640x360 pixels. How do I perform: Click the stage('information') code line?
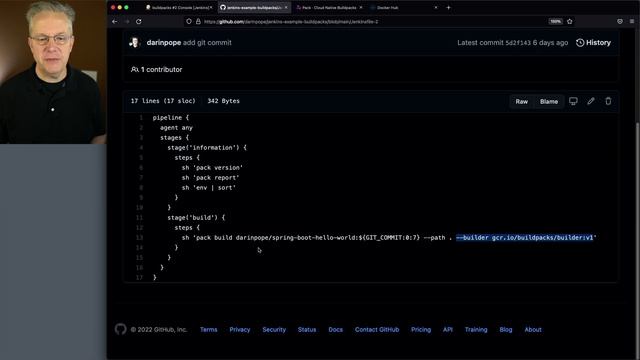tap(207, 148)
